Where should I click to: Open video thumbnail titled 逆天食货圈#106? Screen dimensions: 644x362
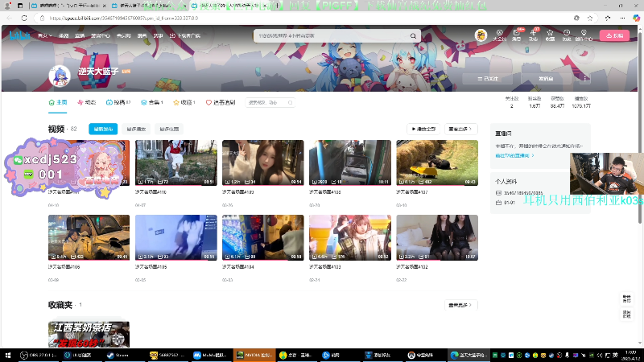[89, 237]
